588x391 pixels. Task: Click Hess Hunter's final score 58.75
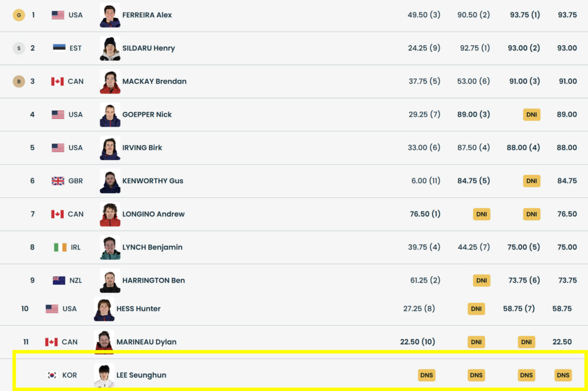[x=562, y=309]
